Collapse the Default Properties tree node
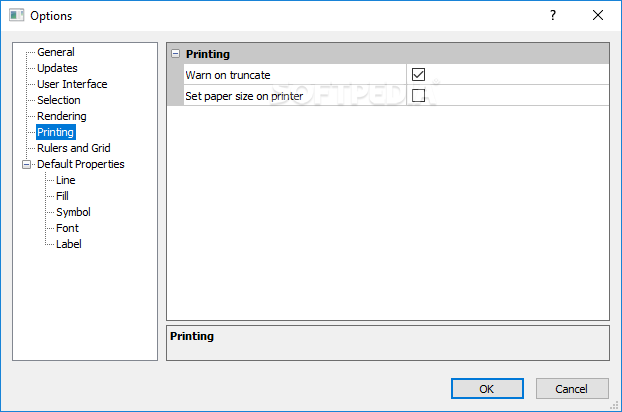 27,164
